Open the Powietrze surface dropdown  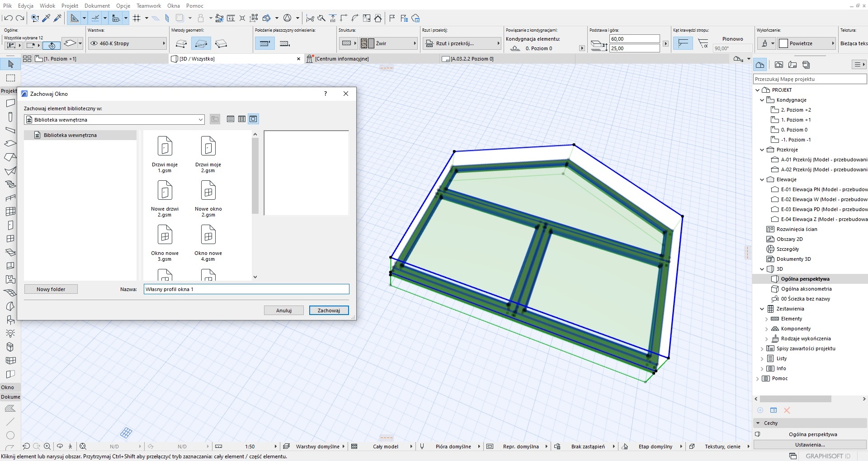point(807,43)
